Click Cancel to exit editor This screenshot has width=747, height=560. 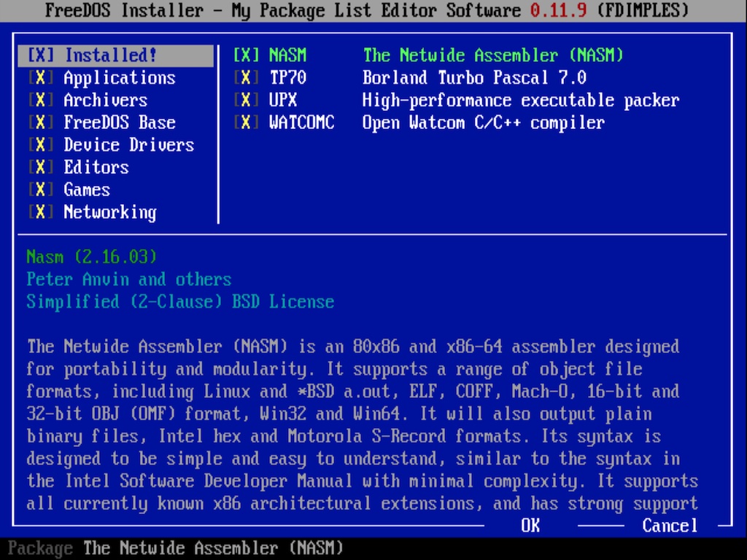[670, 526]
